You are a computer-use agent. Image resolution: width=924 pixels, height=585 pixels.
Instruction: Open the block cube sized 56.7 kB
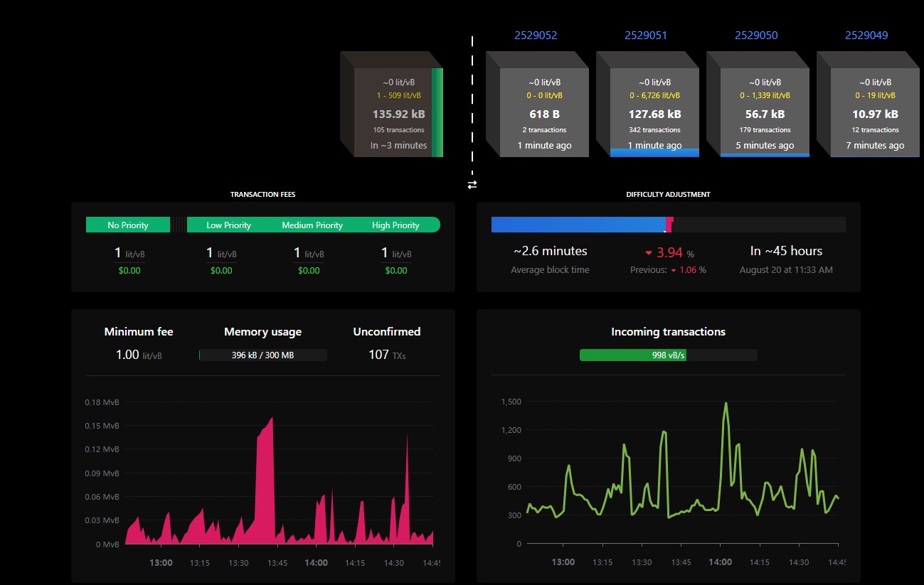click(758, 104)
